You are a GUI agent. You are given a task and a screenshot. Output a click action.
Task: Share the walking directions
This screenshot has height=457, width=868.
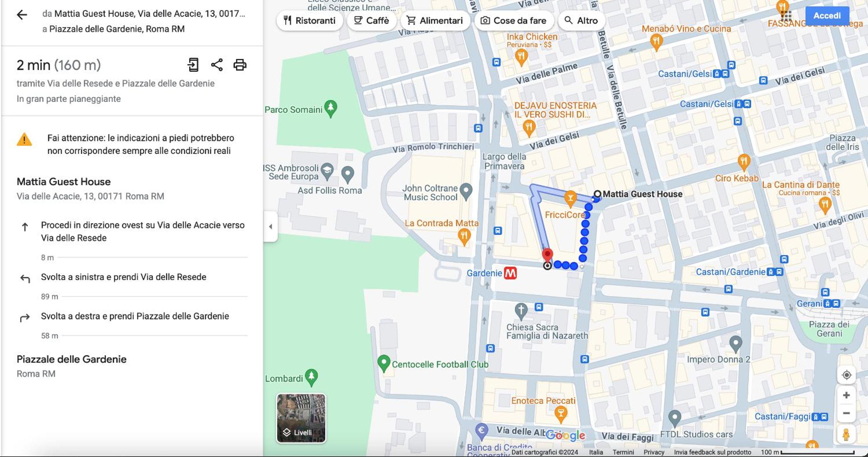(x=217, y=65)
